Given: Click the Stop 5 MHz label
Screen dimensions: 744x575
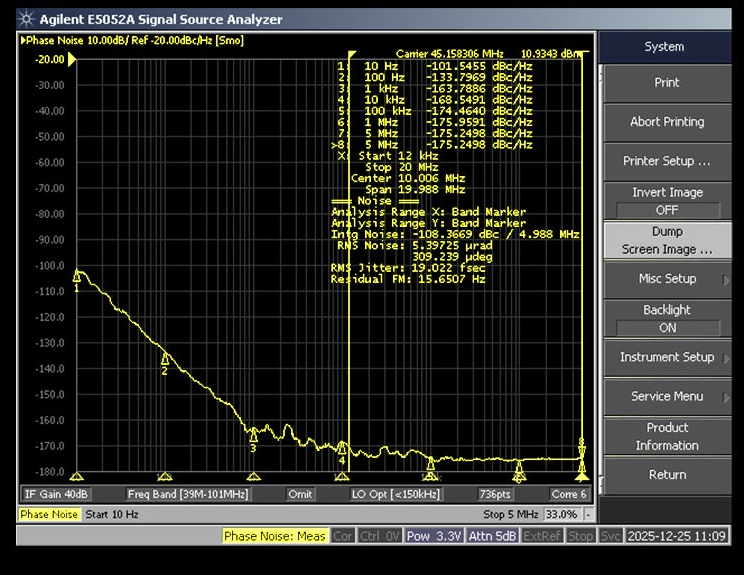Looking at the screenshot, I should 511,515.
